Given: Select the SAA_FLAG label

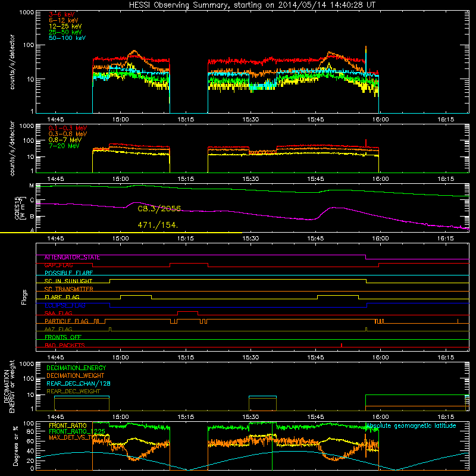Looking at the screenshot, I should pos(58,313).
